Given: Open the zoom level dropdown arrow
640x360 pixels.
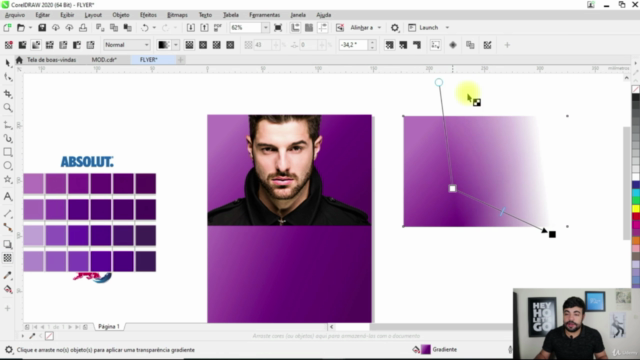Looking at the screenshot, I should click(x=265, y=28).
